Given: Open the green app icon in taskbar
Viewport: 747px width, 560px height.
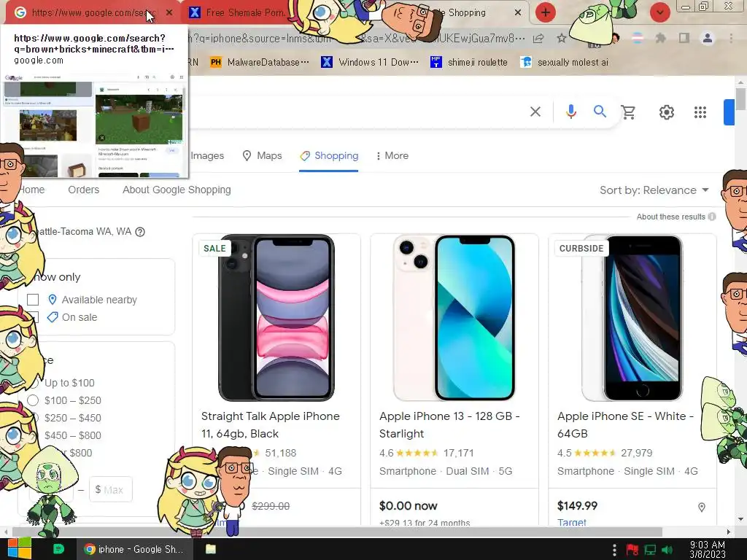Looking at the screenshot, I should pos(58,549).
